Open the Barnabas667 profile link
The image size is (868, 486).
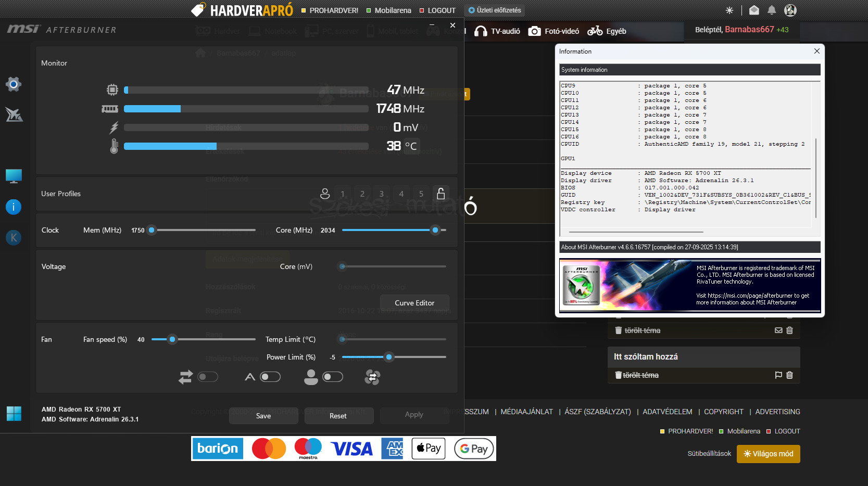[x=749, y=30]
